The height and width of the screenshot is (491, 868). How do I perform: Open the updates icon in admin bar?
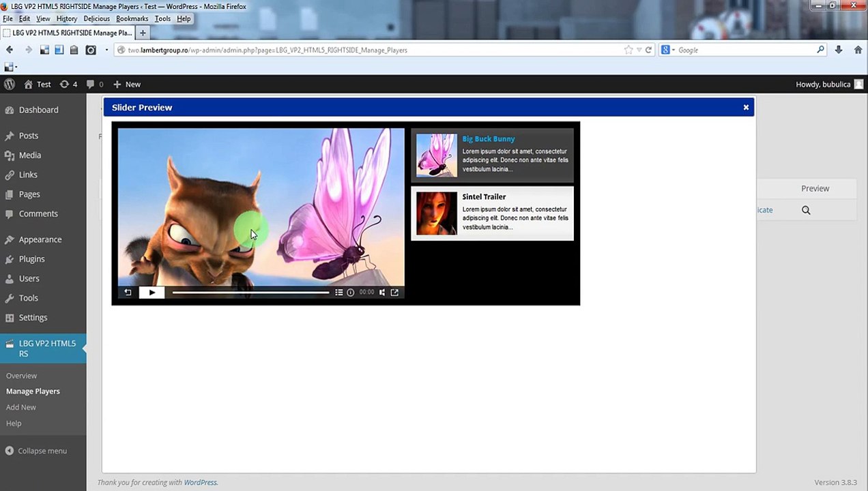click(x=68, y=84)
